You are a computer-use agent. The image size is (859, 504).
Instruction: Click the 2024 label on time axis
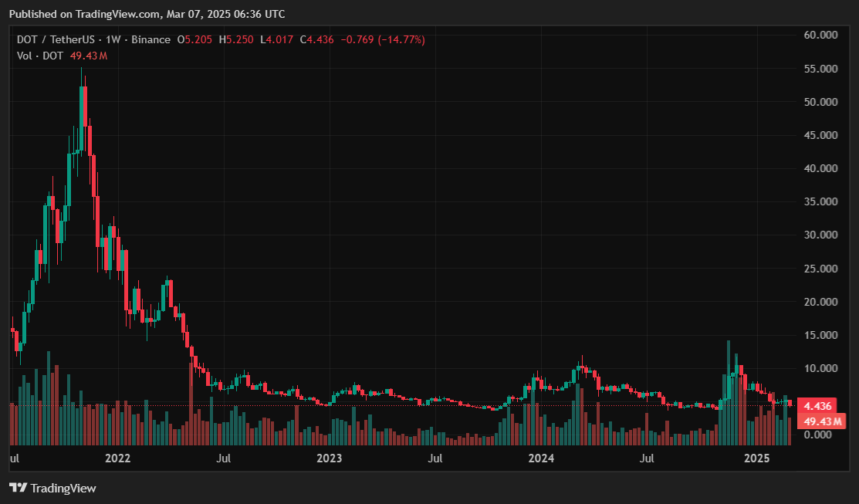tap(540, 458)
